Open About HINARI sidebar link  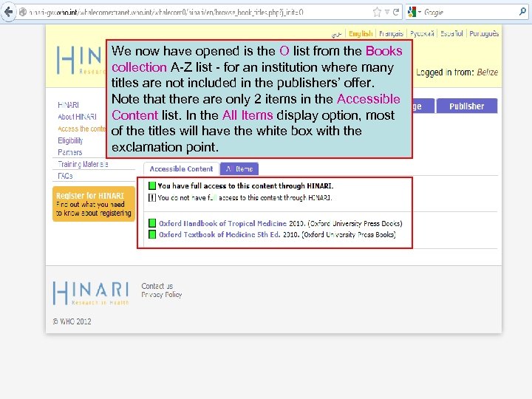click(x=77, y=117)
